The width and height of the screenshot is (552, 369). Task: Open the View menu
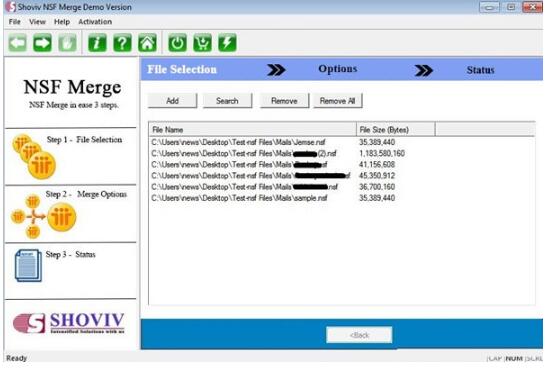click(37, 22)
